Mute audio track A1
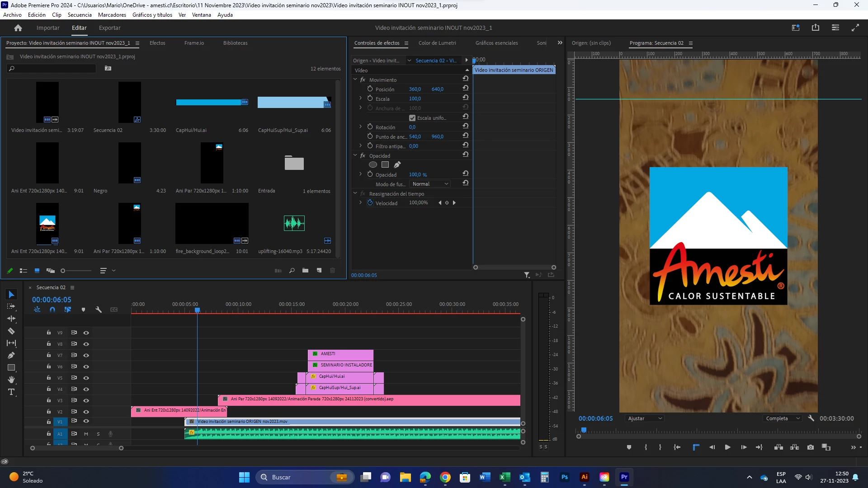This screenshot has height=488, width=868. pyautogui.click(x=86, y=434)
